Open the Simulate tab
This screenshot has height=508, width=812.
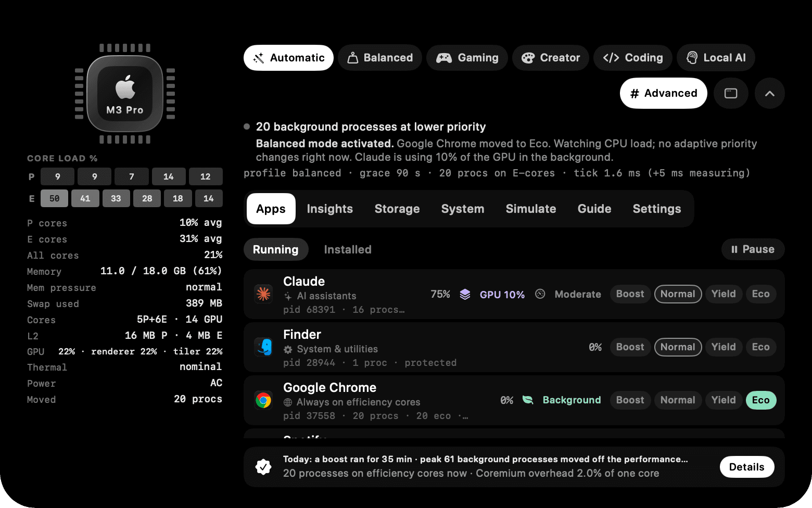[531, 209]
